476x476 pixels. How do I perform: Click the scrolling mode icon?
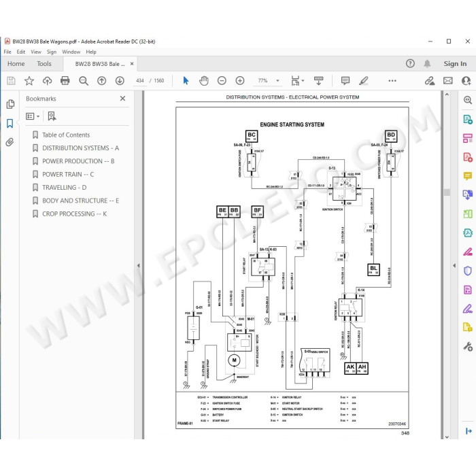[x=318, y=81]
